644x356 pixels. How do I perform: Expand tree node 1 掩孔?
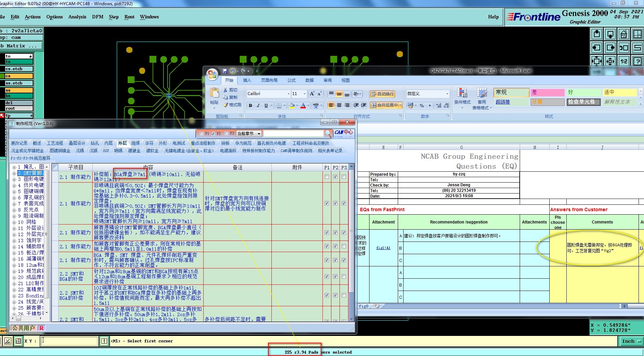[x=14, y=167]
